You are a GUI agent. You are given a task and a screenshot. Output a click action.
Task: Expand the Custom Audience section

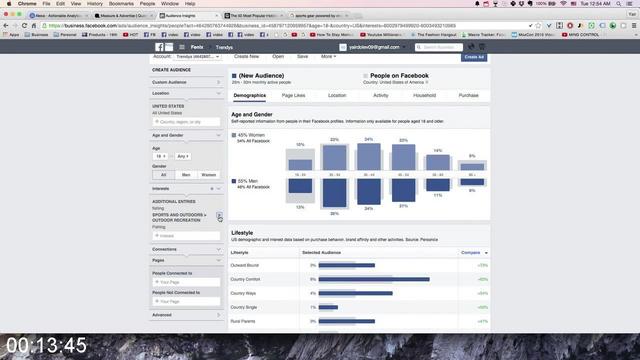[186, 82]
